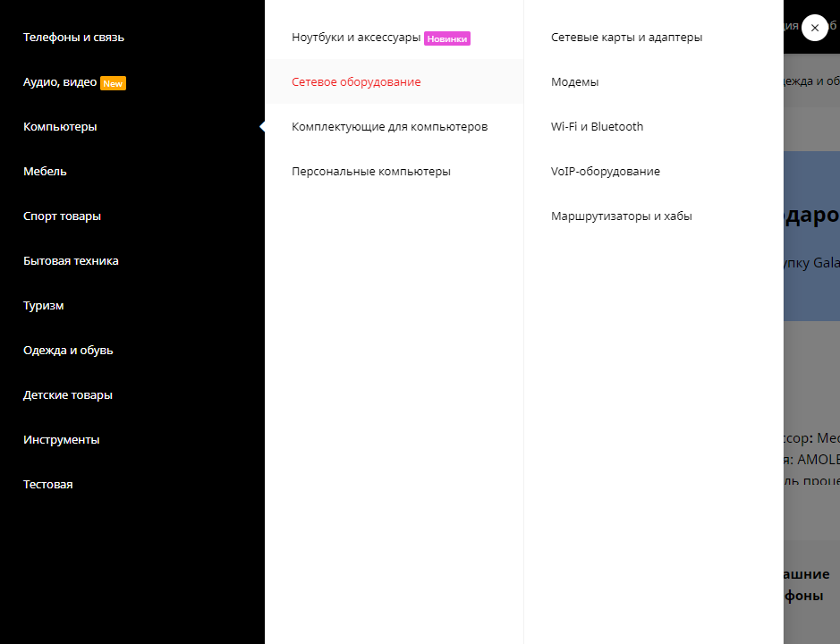Select the Модемы link
The height and width of the screenshot is (644, 840).
pos(574,82)
